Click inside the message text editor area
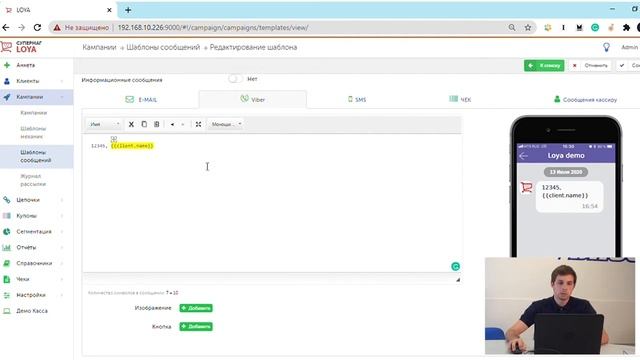 [272, 204]
